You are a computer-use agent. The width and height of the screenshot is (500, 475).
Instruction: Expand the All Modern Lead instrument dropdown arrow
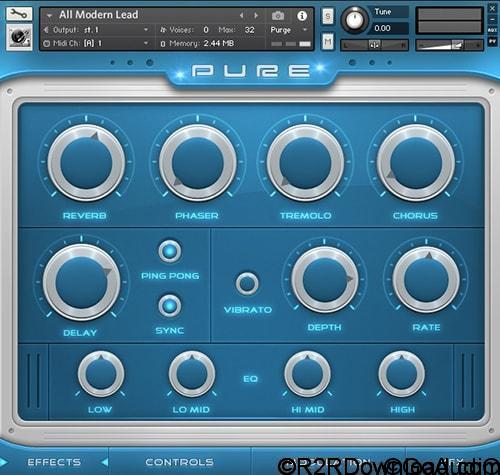49,15
